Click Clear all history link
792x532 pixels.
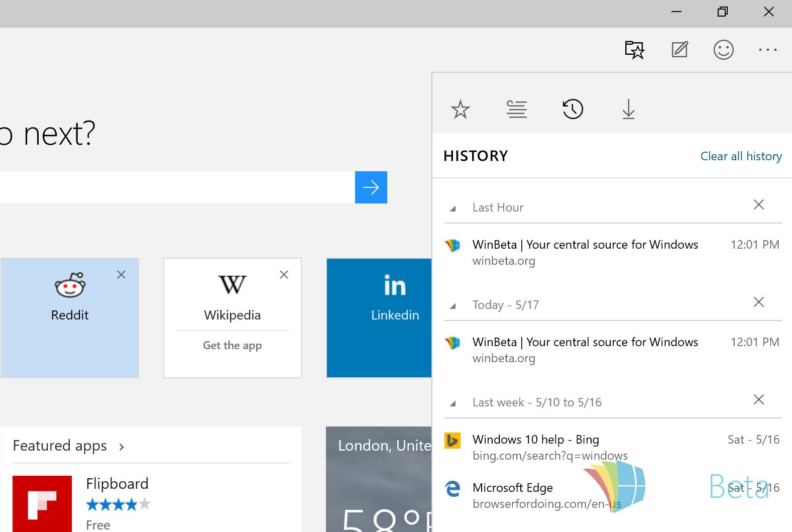741,156
